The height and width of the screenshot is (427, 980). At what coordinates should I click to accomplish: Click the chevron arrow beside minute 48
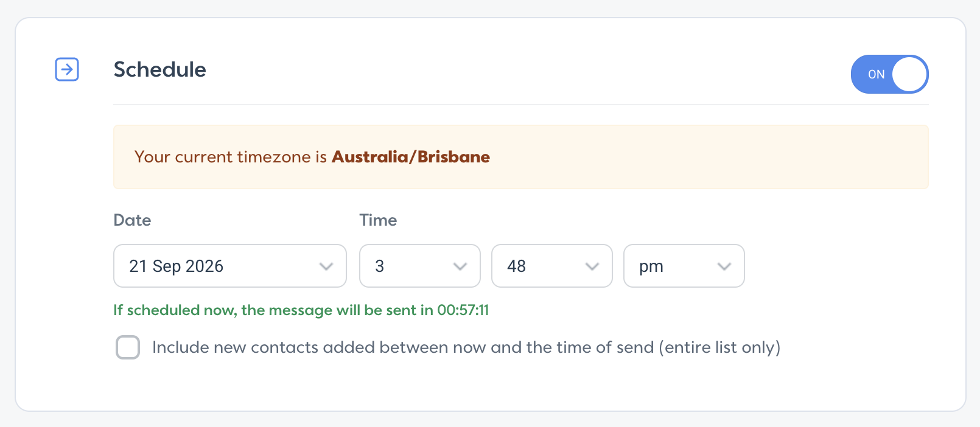pos(592,266)
